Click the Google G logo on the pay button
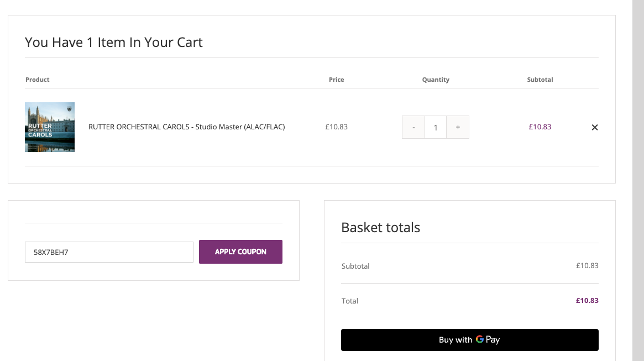 click(479, 339)
